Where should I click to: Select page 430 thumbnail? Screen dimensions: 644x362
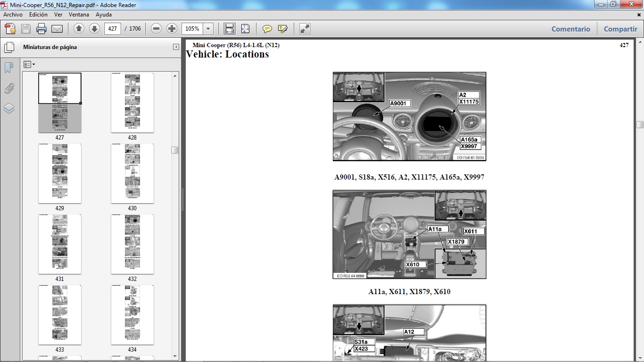pyautogui.click(x=132, y=173)
